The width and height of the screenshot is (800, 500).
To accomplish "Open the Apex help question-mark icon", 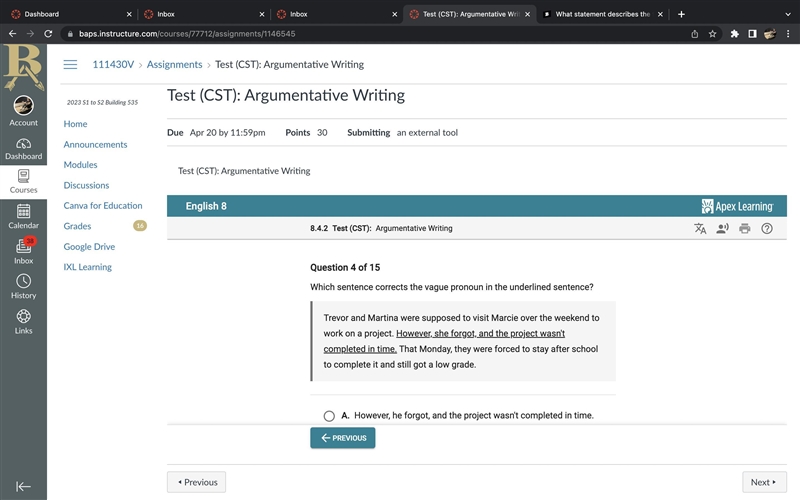I will click(767, 229).
